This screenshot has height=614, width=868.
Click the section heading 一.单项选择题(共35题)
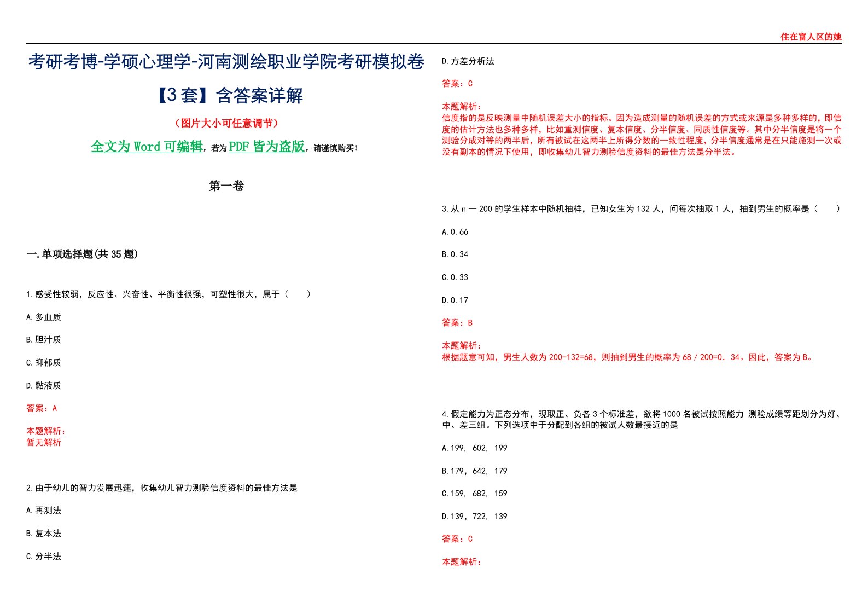point(82,254)
